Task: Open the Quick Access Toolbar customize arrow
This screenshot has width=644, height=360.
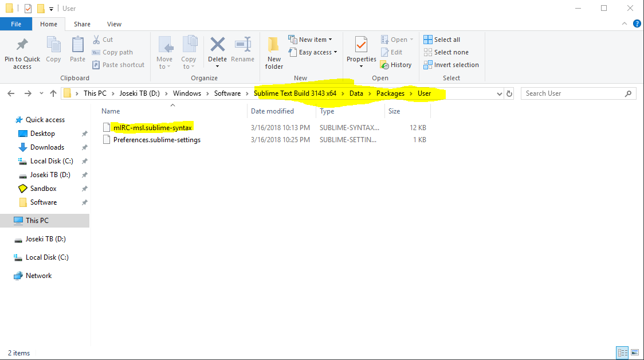Action: point(51,9)
